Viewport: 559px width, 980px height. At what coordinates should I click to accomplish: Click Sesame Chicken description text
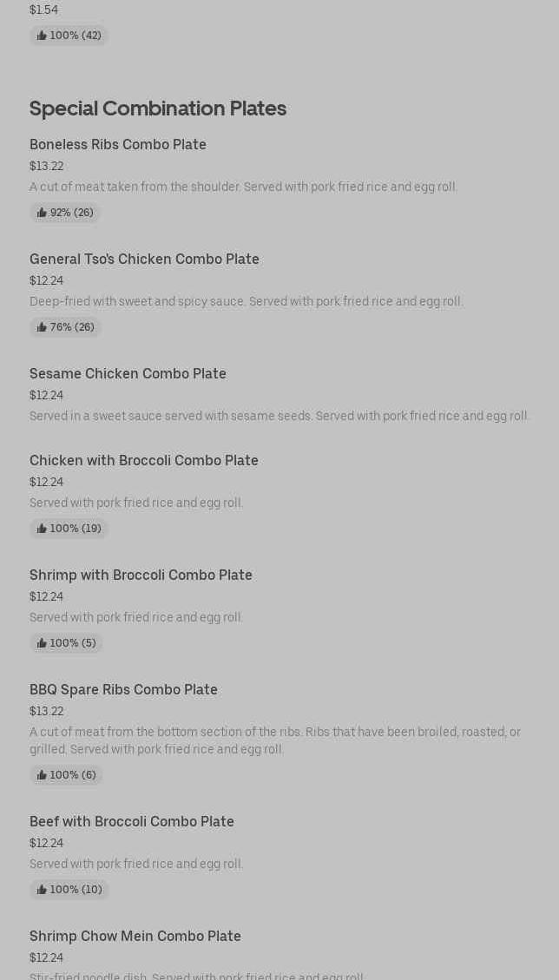click(279, 416)
